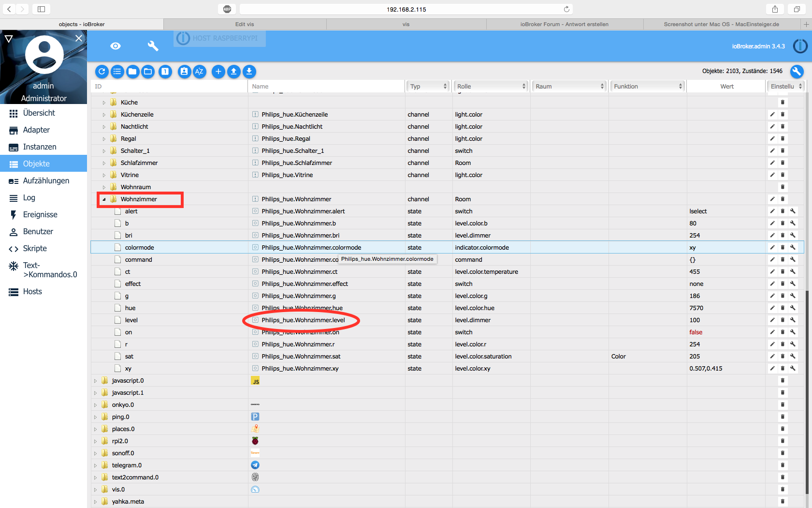Open the Safari share icon

pos(775,9)
